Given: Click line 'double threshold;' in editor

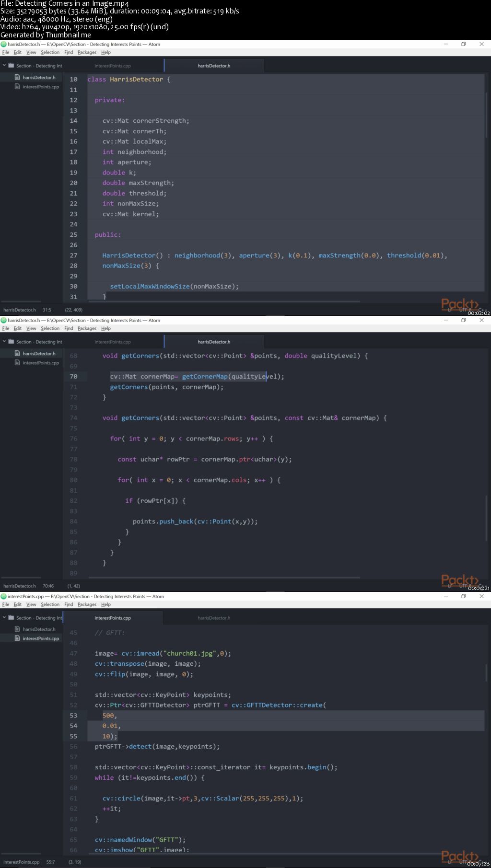Looking at the screenshot, I should [x=134, y=193].
